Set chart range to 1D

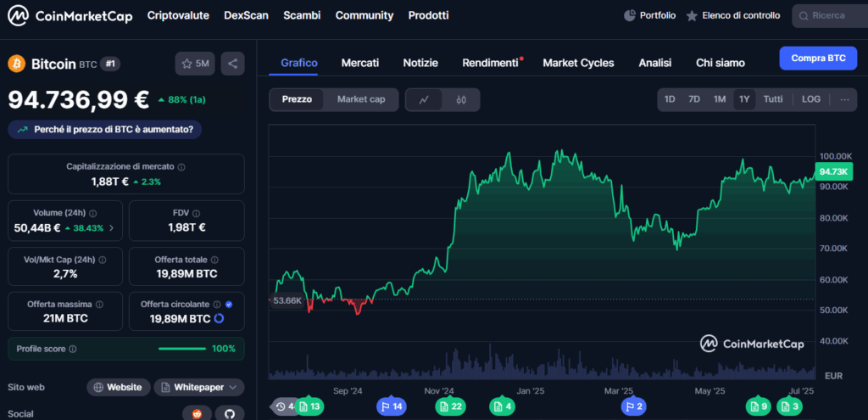(x=670, y=100)
